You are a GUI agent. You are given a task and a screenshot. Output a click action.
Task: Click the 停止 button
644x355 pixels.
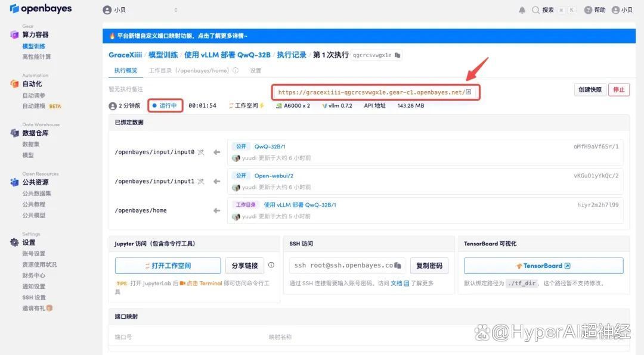(618, 90)
